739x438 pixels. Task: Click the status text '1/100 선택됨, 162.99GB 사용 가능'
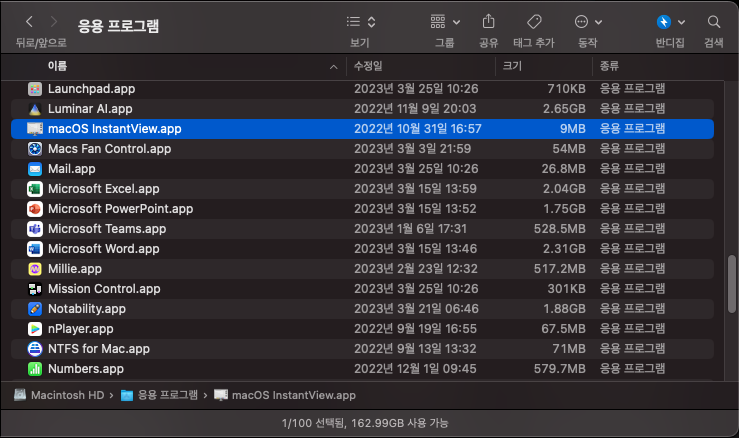point(365,423)
